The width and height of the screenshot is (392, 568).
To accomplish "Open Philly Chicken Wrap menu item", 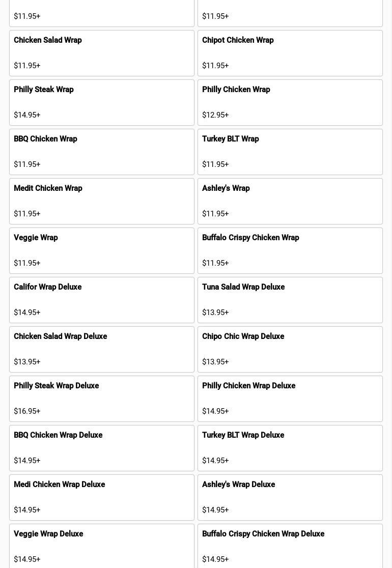I will click(290, 102).
